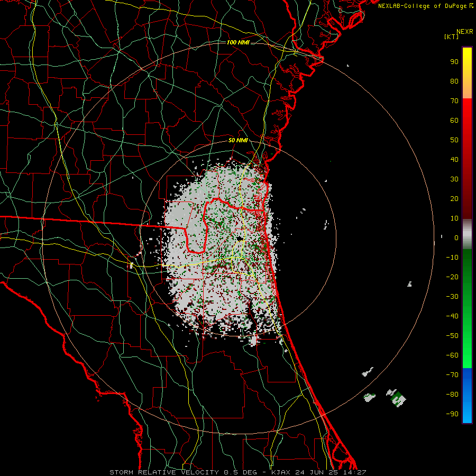The image size is (476, 476).
Task: Click the 50 NMI range ring label
Action: tap(238, 140)
